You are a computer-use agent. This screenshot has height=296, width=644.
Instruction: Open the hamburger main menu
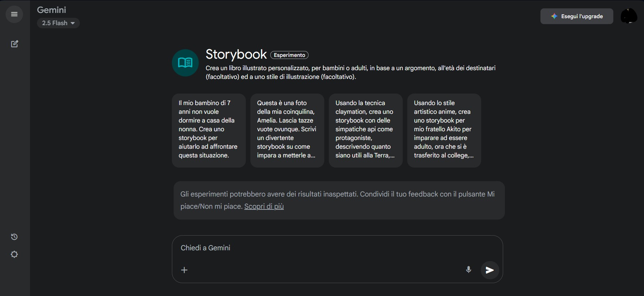pos(14,14)
